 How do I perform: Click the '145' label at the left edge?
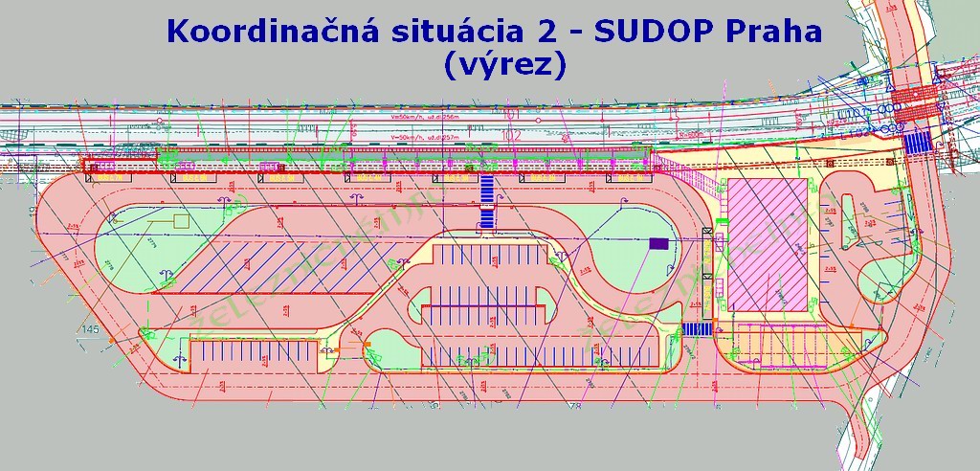(x=91, y=329)
